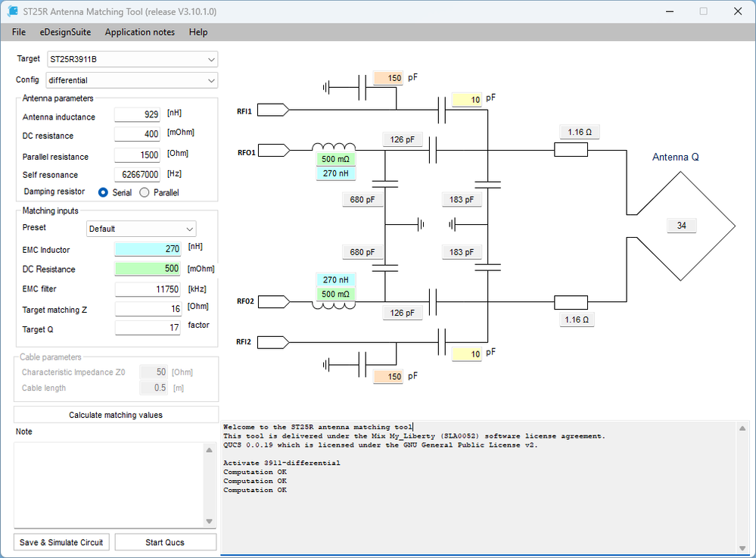Viewport: 756px width, 558px height.
Task: Open the eDesignSuite menu
Action: point(65,33)
